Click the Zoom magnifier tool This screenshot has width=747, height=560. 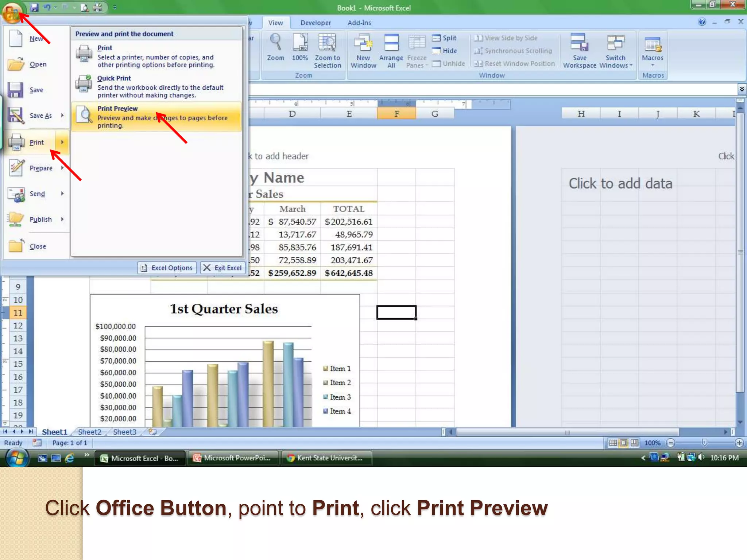pos(275,47)
